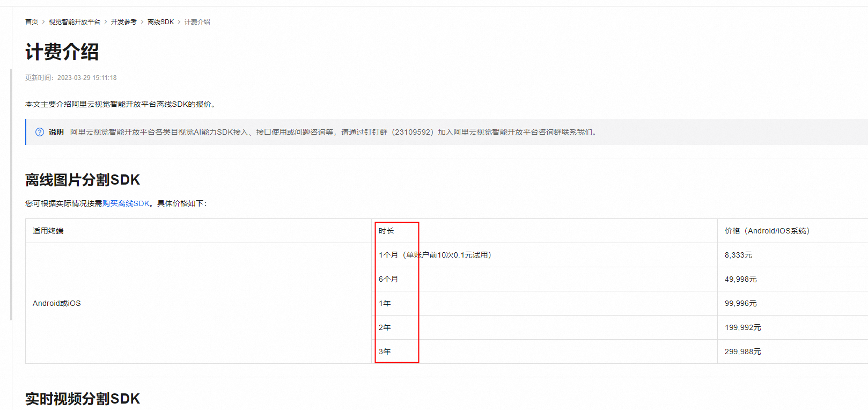Select the 6个月 duration cell
This screenshot has width=868, height=410.
point(545,279)
